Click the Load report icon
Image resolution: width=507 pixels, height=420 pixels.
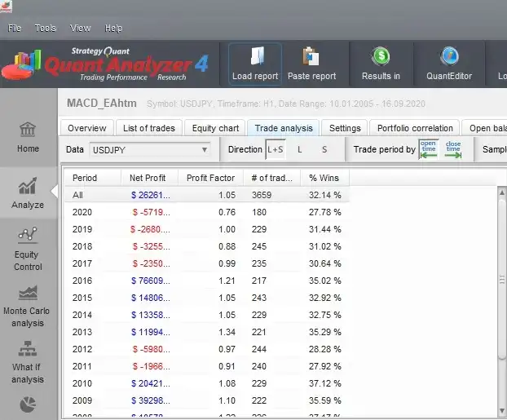coord(254,57)
